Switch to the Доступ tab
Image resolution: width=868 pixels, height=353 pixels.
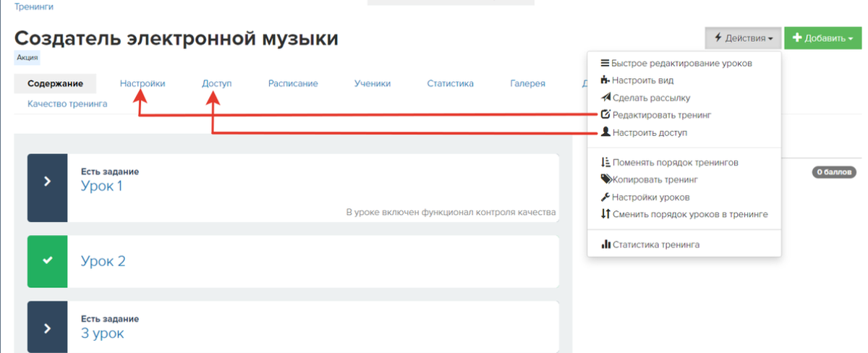point(216,83)
